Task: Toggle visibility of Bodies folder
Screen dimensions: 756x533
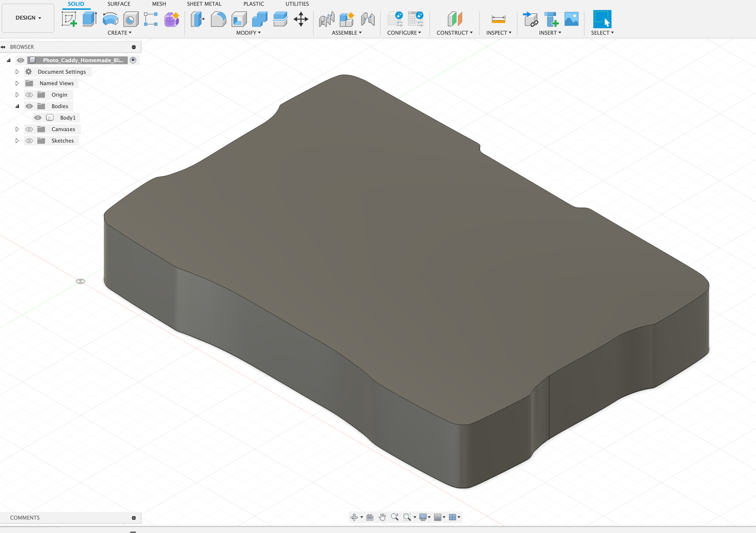Action: [29, 106]
